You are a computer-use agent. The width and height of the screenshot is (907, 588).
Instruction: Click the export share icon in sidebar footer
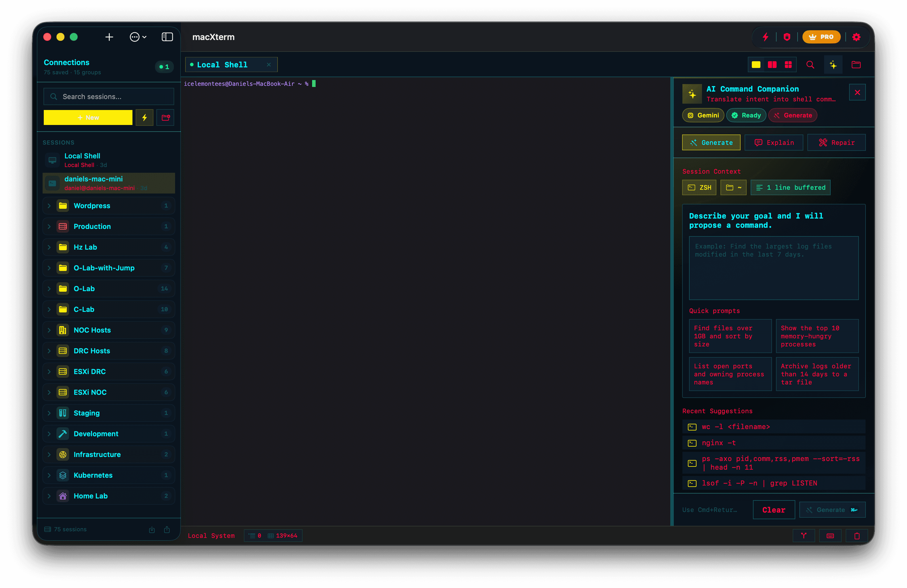coord(167,530)
